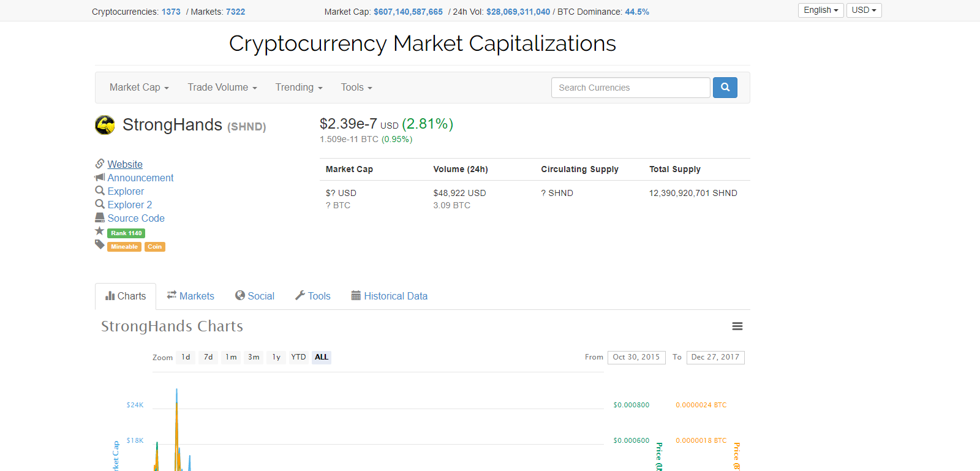The width and height of the screenshot is (980, 471).
Task: Click the tall spike in the chart
Action: (177, 429)
